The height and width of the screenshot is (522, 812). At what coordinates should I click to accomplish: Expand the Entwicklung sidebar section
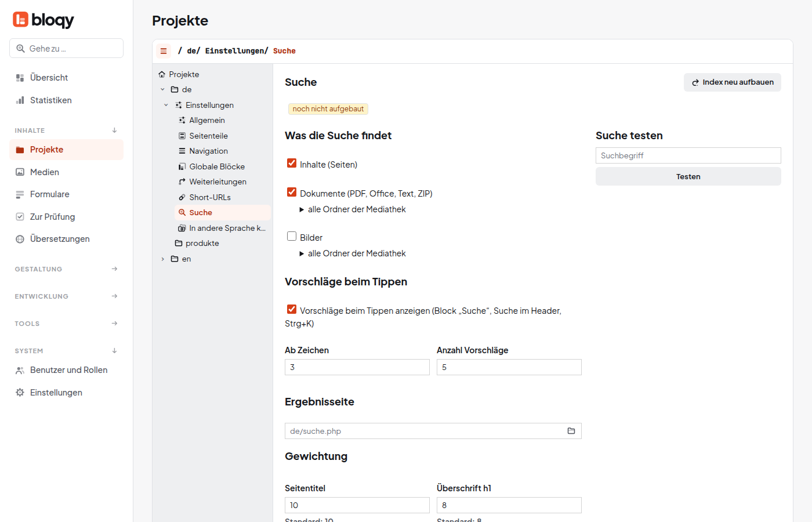[x=66, y=296]
